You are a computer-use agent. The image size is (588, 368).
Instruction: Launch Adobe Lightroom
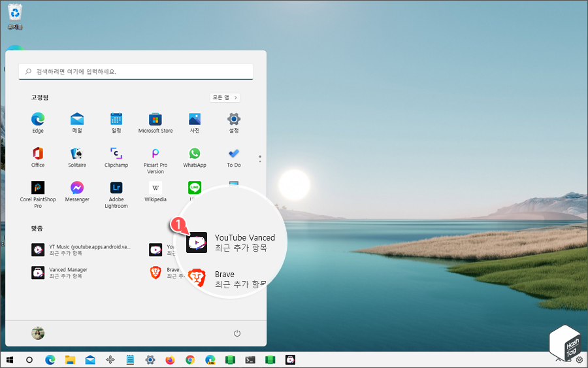coord(116,194)
